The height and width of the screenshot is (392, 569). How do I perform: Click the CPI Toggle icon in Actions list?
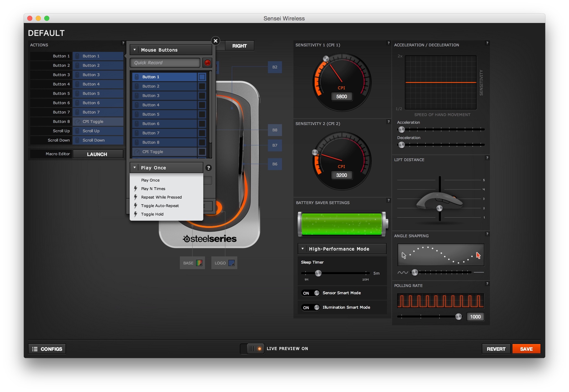tap(77, 121)
